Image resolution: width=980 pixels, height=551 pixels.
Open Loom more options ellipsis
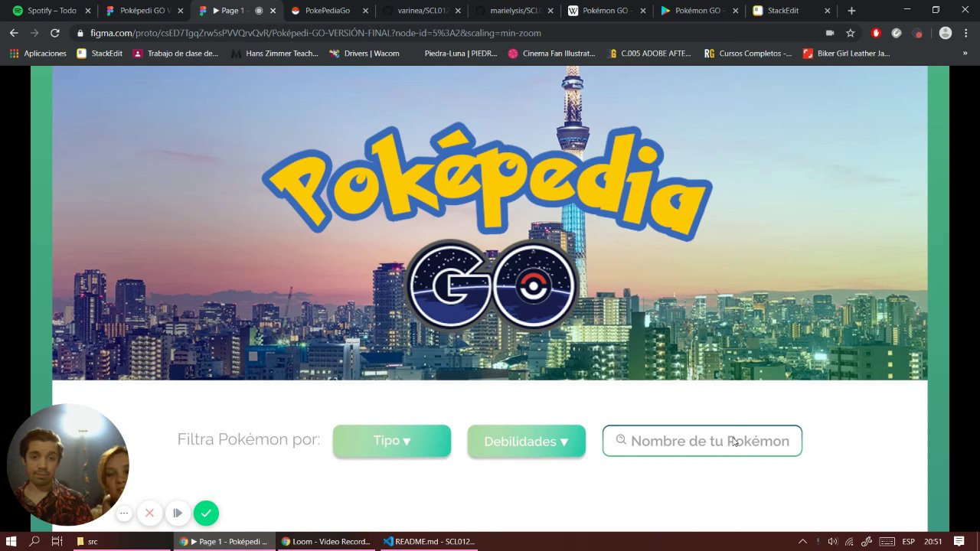point(124,513)
